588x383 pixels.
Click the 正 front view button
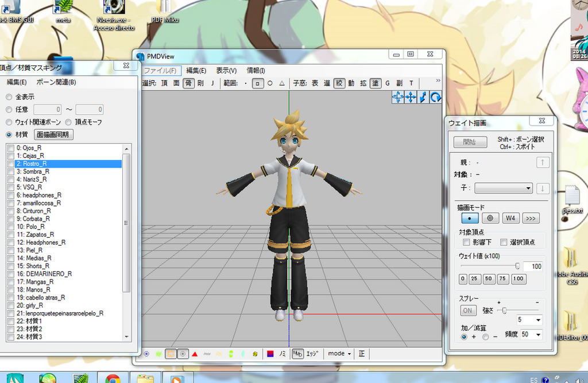pos(362,354)
